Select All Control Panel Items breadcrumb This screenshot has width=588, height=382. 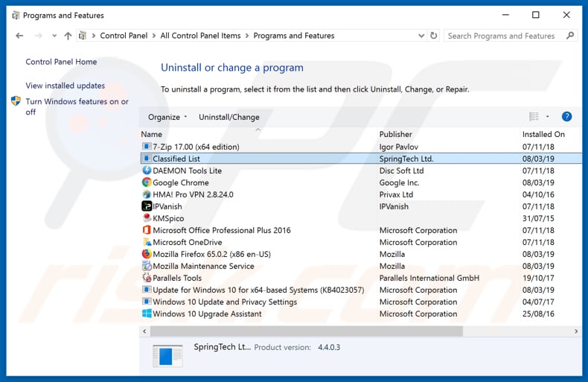pyautogui.click(x=201, y=36)
